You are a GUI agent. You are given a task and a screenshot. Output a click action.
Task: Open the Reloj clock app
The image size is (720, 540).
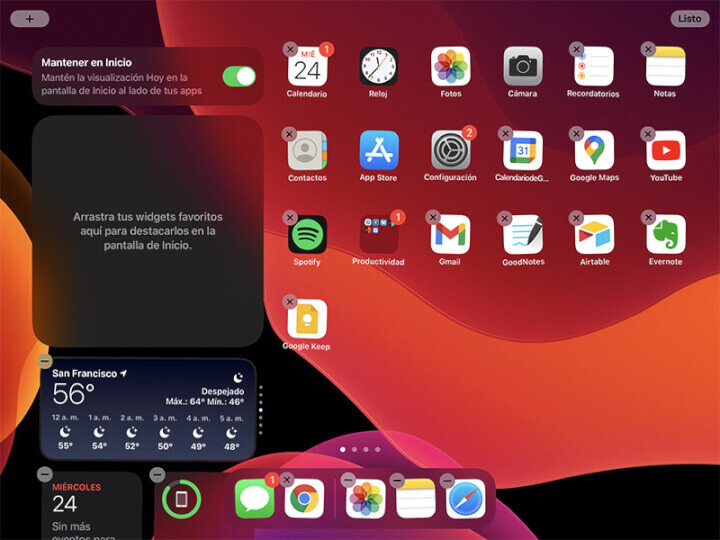[378, 67]
